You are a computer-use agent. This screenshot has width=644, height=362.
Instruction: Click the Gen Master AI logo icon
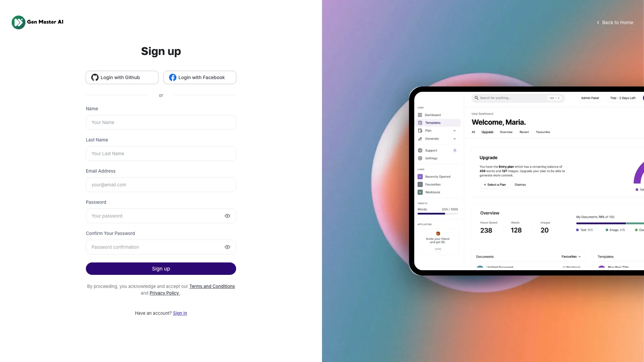coord(18,22)
